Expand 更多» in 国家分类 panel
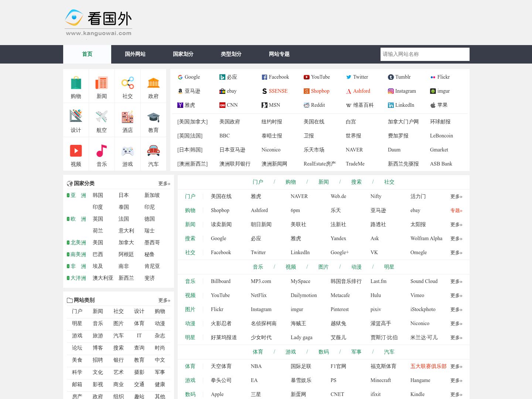The height and width of the screenshot is (399, 532). point(164,184)
